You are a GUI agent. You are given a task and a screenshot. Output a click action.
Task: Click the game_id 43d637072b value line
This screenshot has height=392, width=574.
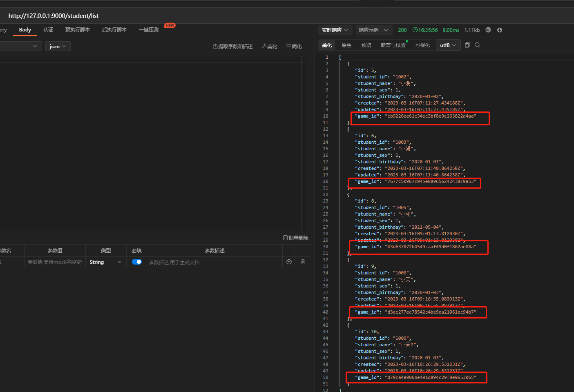click(415, 247)
